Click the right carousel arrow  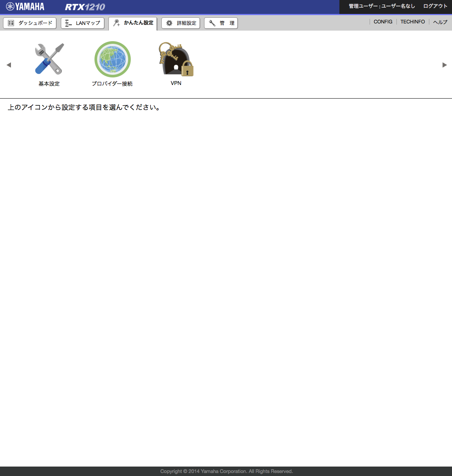tap(444, 65)
